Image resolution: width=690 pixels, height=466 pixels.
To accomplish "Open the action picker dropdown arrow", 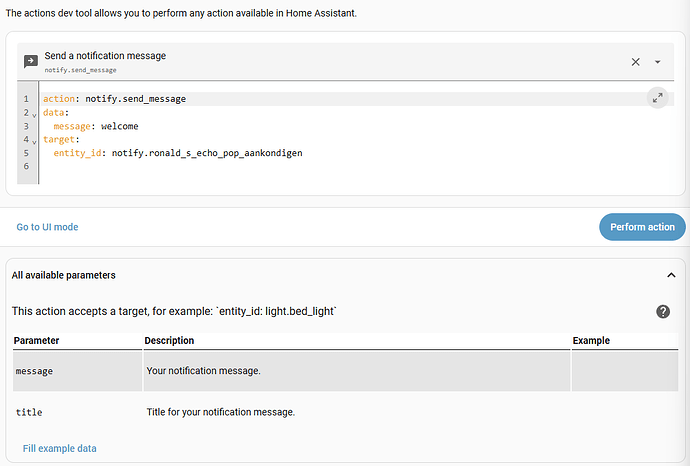I will (x=658, y=62).
